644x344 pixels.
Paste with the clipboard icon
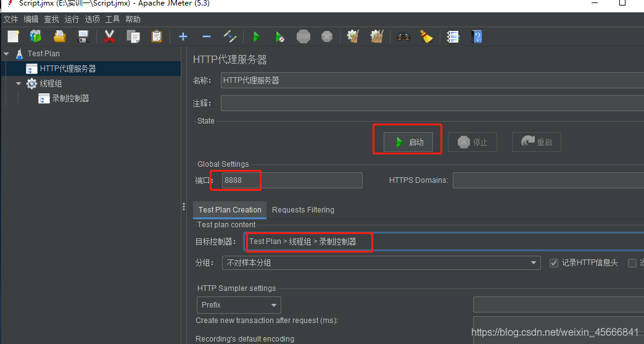click(x=157, y=36)
